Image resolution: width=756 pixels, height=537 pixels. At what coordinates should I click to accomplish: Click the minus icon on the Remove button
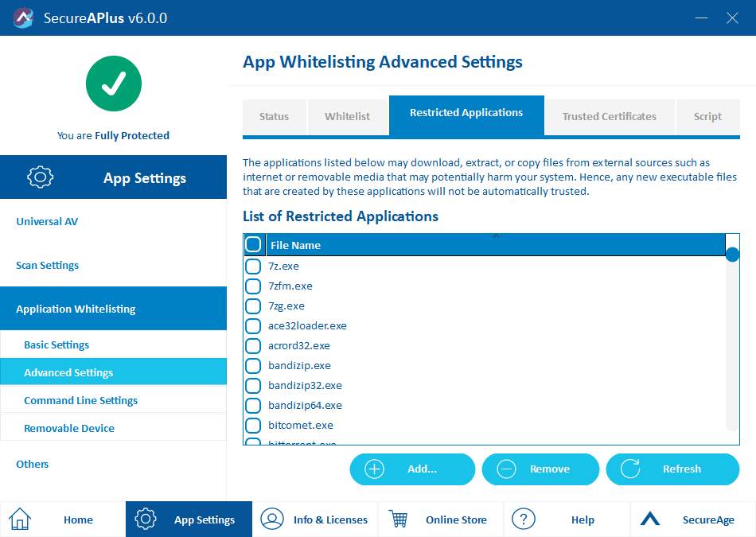(506, 469)
